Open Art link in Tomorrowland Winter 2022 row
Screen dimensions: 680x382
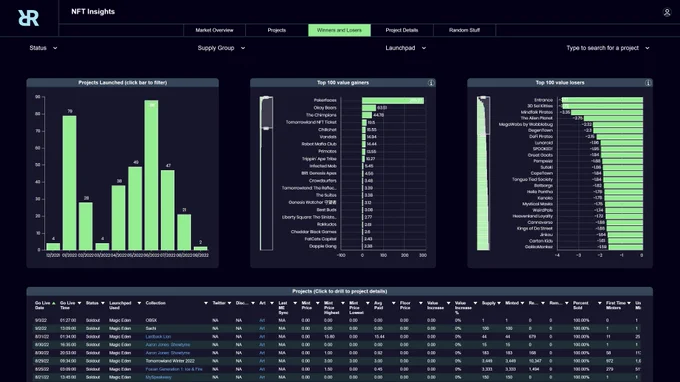click(x=262, y=361)
